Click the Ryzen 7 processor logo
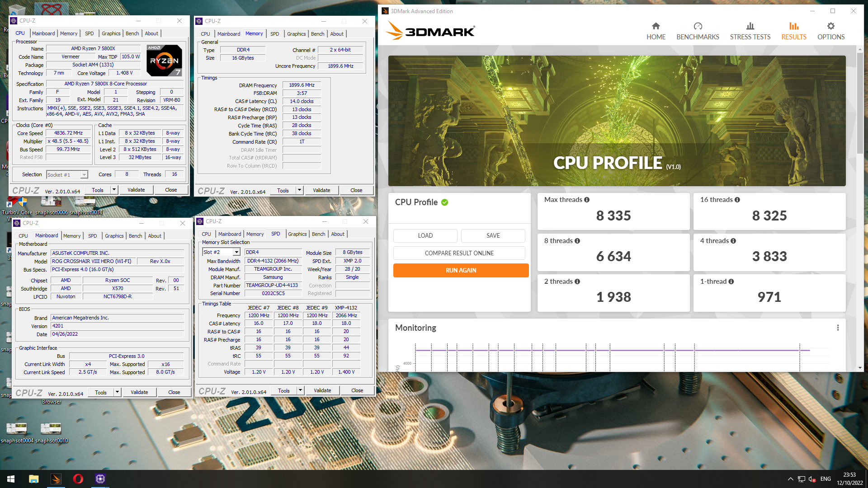Screen dimensions: 868x488 coord(165,60)
